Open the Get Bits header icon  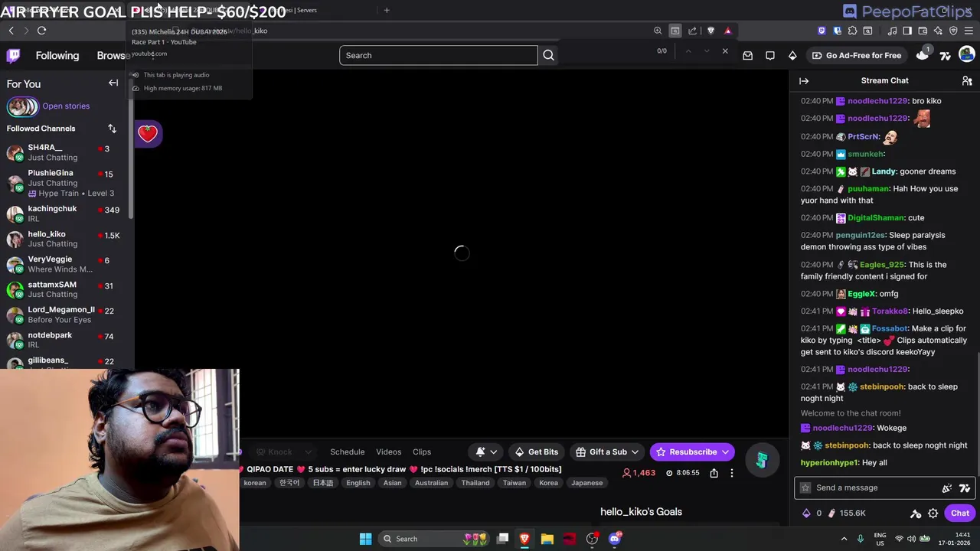point(792,55)
